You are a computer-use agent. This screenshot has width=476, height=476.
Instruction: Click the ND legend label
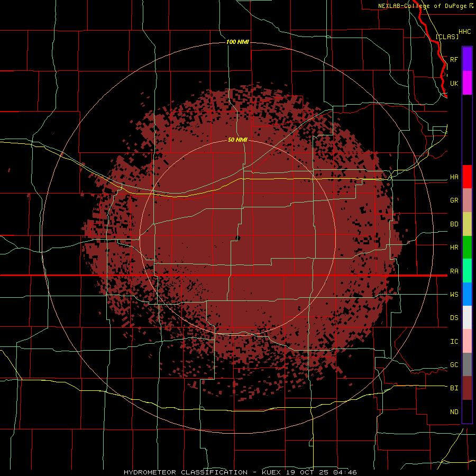(454, 412)
